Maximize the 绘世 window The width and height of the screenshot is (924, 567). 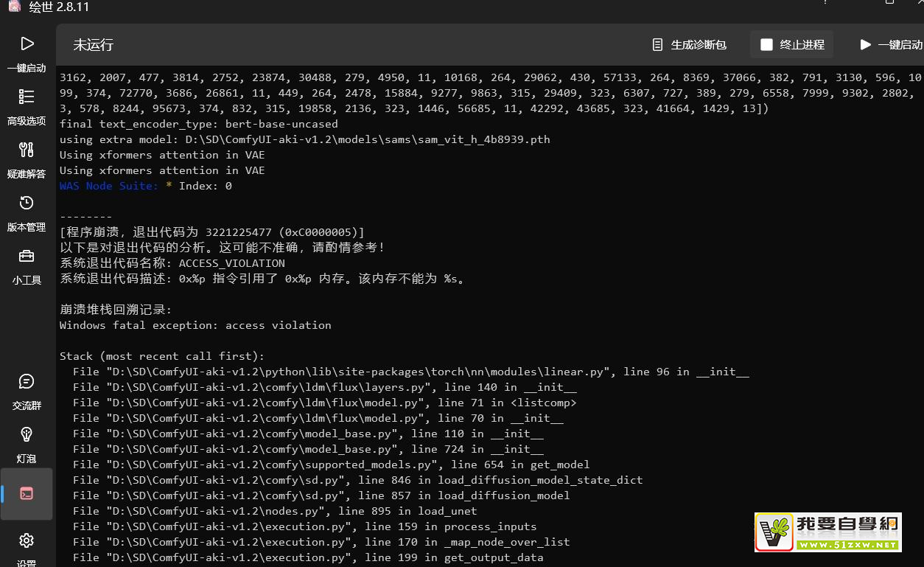pyautogui.click(x=889, y=3)
